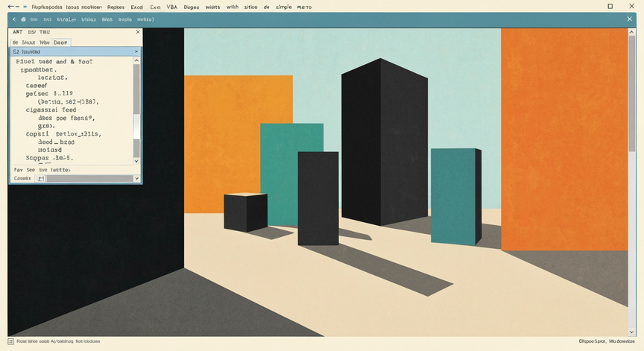Click the code list scrollbar up arrow
The image size is (644, 351).
coord(136,60)
